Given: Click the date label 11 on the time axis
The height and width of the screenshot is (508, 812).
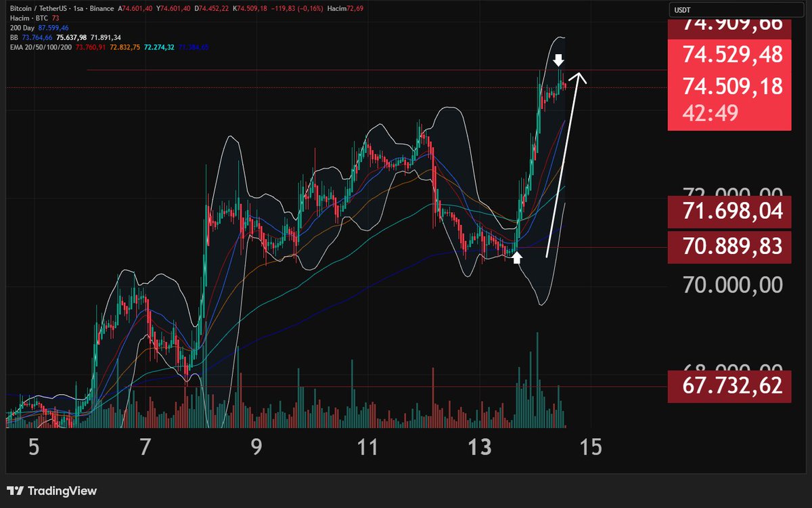Looking at the screenshot, I should 367,448.
